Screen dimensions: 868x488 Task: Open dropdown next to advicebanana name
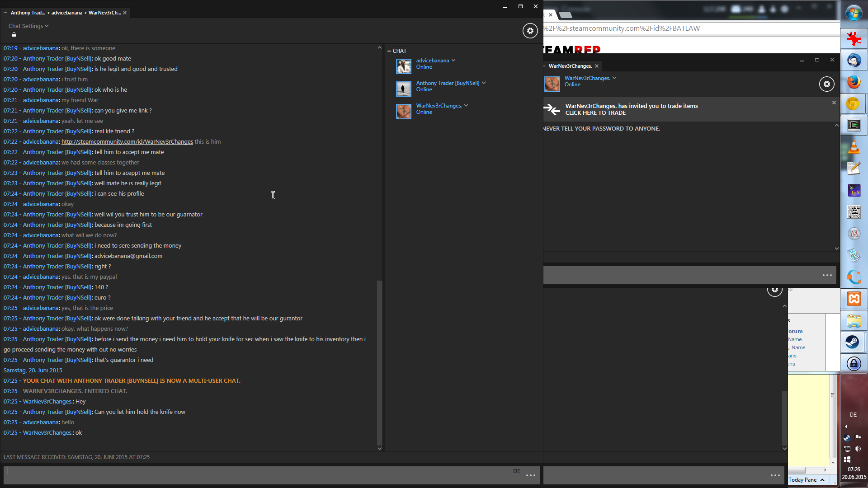(453, 61)
